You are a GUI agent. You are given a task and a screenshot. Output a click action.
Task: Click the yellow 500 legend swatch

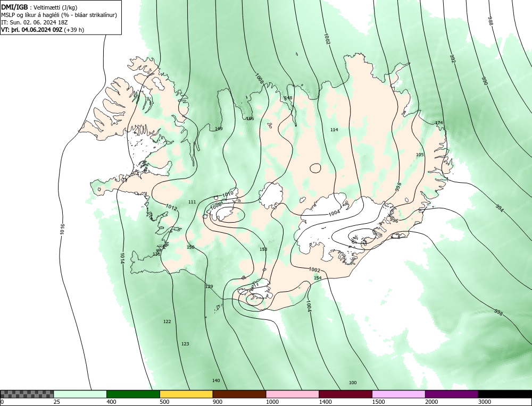coord(186,394)
